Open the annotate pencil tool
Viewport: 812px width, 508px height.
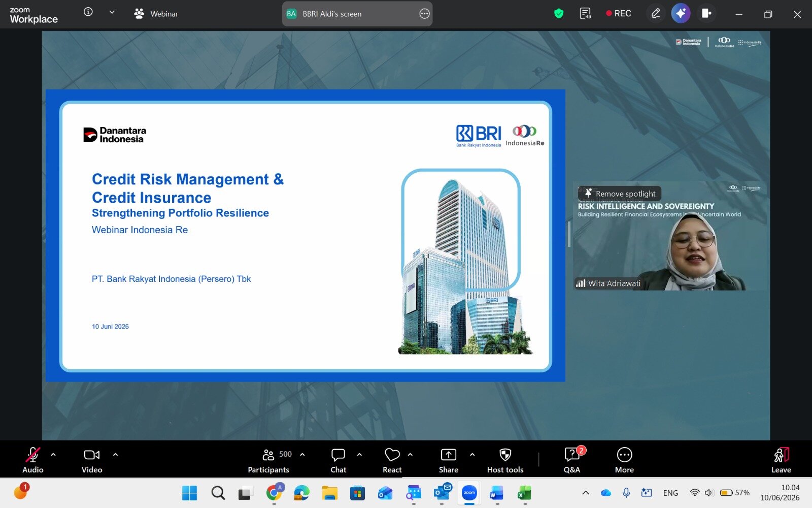(656, 14)
